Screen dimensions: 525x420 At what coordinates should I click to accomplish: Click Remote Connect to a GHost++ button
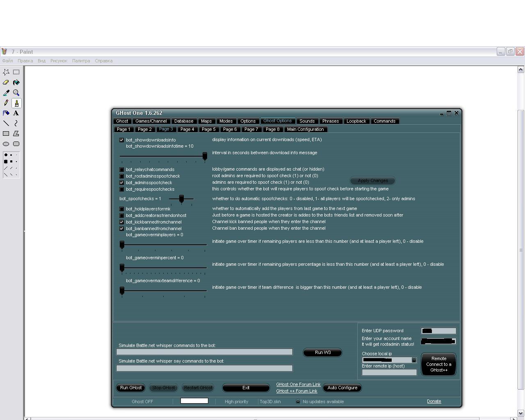tap(439, 364)
